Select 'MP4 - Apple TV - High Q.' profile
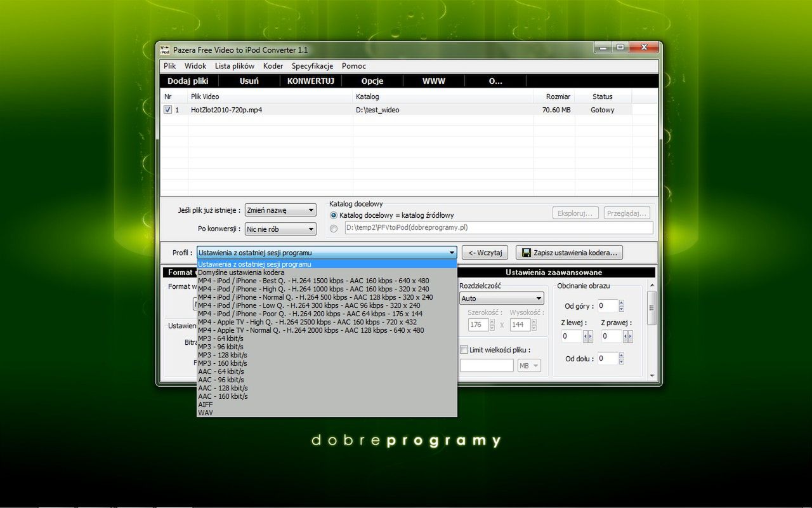Screen dimensions: 812x508 327,322
